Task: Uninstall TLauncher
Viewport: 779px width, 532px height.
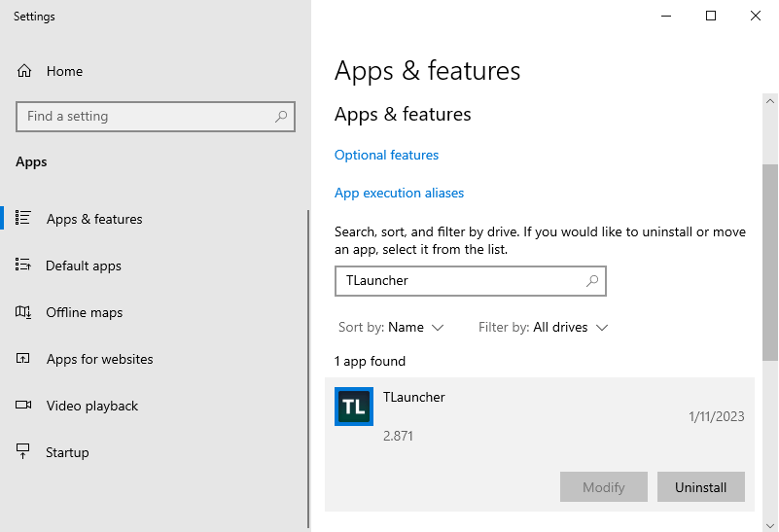Action: [701, 487]
